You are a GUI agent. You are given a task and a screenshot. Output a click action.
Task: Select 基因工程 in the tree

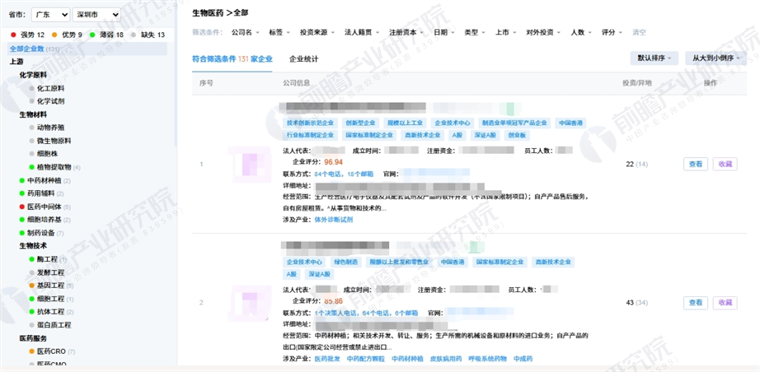(50, 285)
